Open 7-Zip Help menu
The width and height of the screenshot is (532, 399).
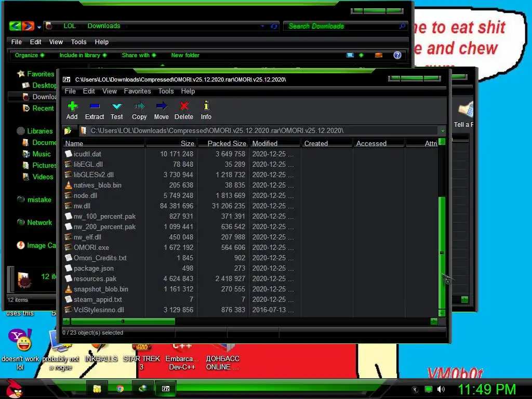click(x=188, y=91)
